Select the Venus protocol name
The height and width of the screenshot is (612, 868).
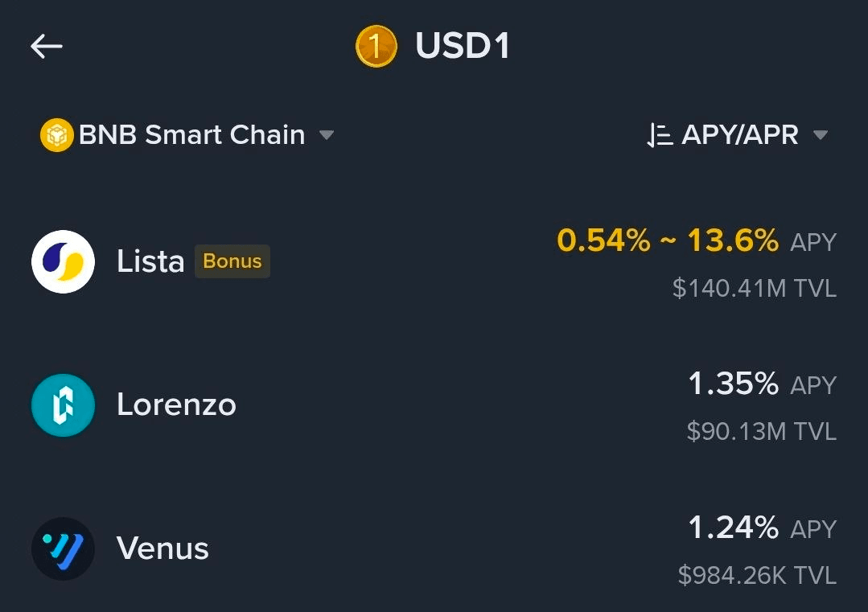(162, 548)
